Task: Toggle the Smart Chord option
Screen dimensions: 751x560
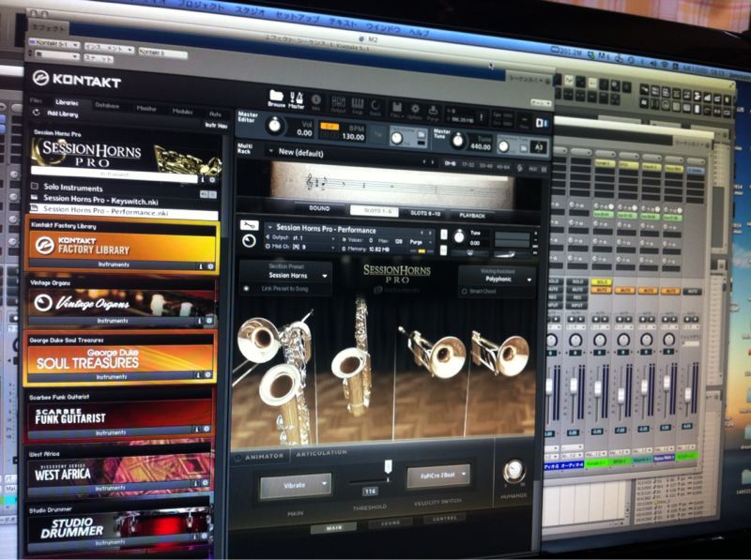Action: 464,291
